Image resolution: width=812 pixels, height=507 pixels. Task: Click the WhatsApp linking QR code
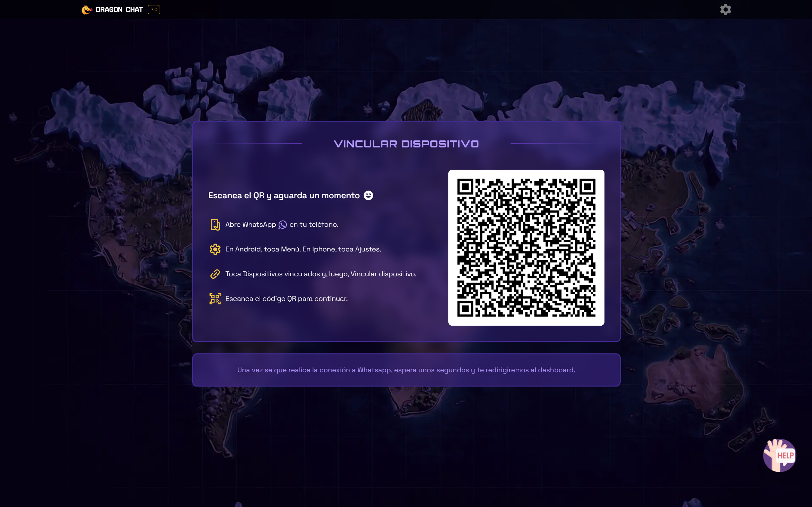click(526, 247)
